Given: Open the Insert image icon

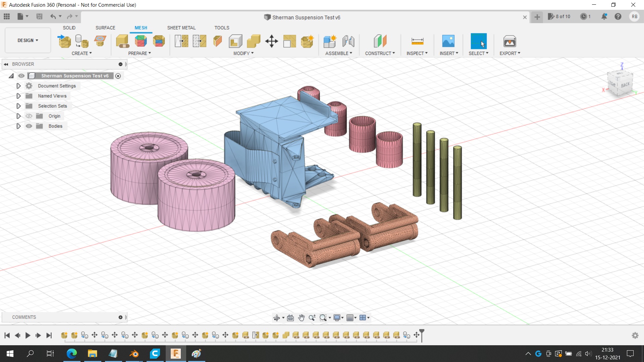Looking at the screenshot, I should point(448,41).
